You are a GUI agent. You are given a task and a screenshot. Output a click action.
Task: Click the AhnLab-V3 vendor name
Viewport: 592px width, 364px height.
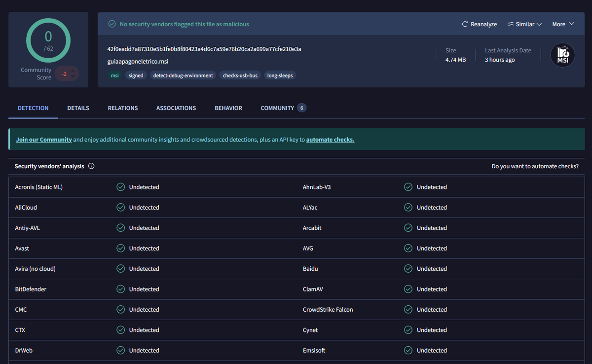point(317,187)
